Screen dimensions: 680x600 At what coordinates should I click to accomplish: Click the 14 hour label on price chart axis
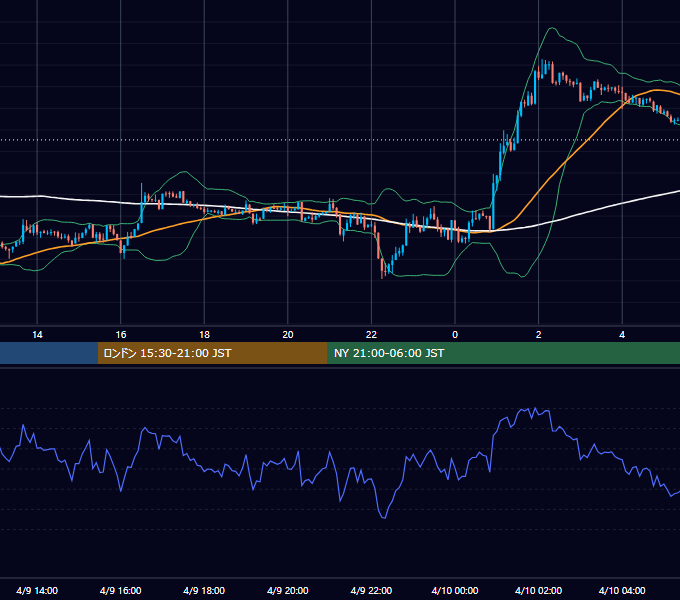coord(37,335)
